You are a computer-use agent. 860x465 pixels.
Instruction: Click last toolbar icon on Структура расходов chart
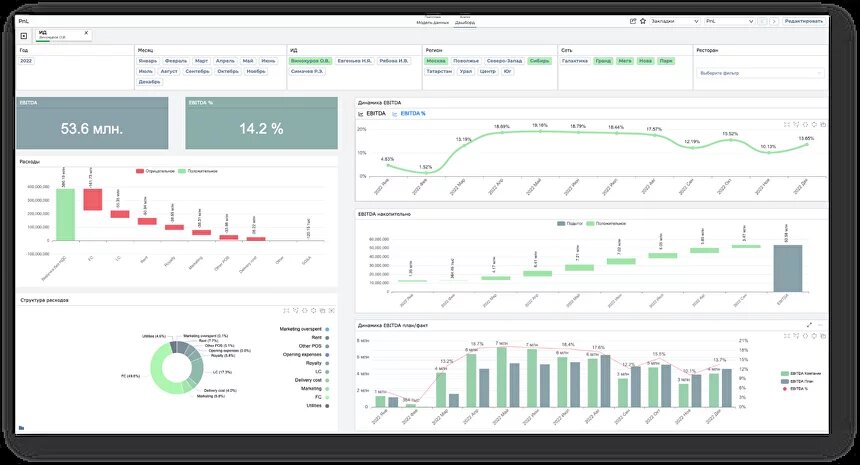pos(331,311)
